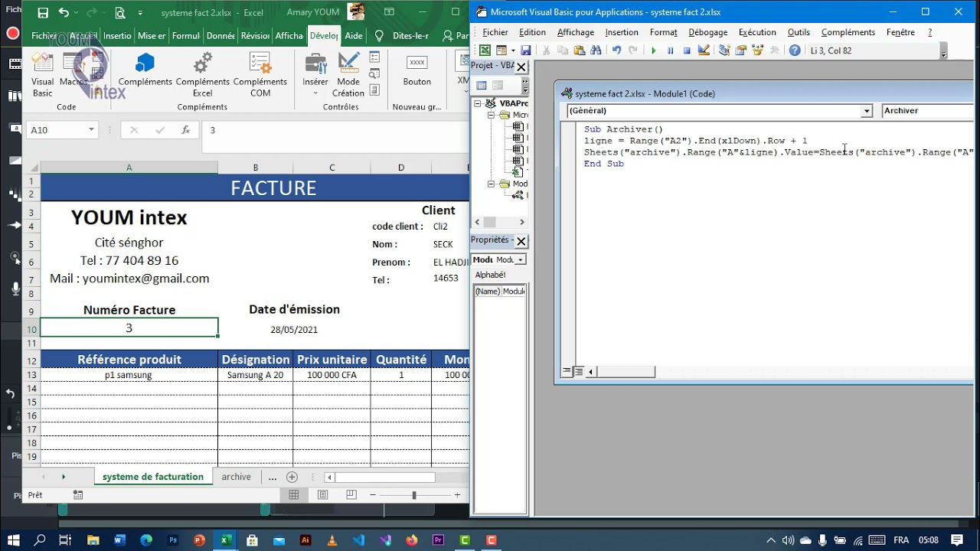Click the Alphabét tab in Properties panel
The image size is (980, 551).
point(490,275)
